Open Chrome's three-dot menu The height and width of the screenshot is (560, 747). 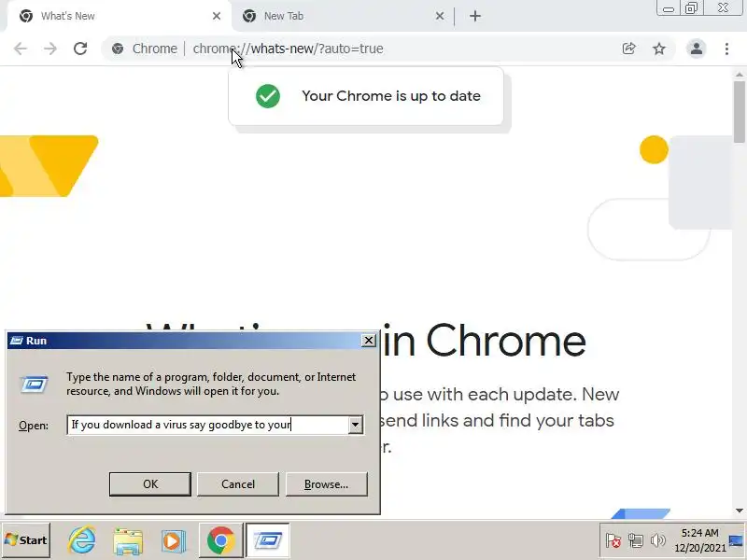(726, 49)
